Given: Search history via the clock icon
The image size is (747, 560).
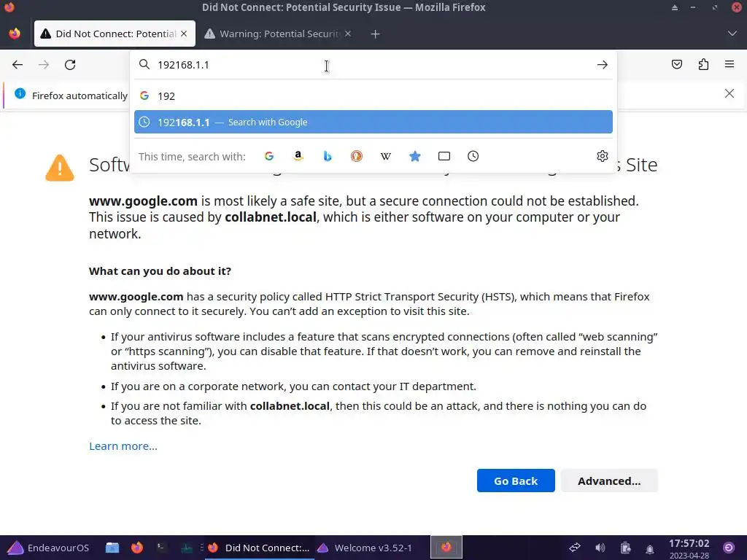Looking at the screenshot, I should (x=473, y=156).
